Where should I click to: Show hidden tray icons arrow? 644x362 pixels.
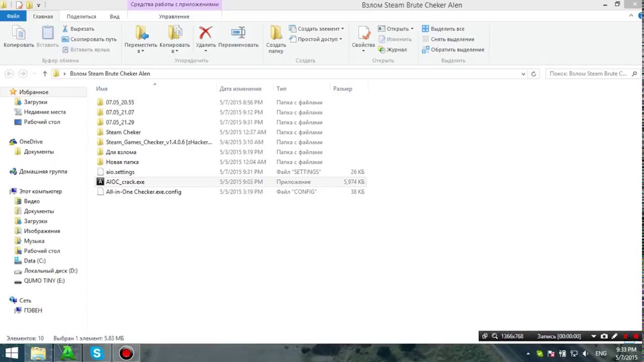(528, 353)
